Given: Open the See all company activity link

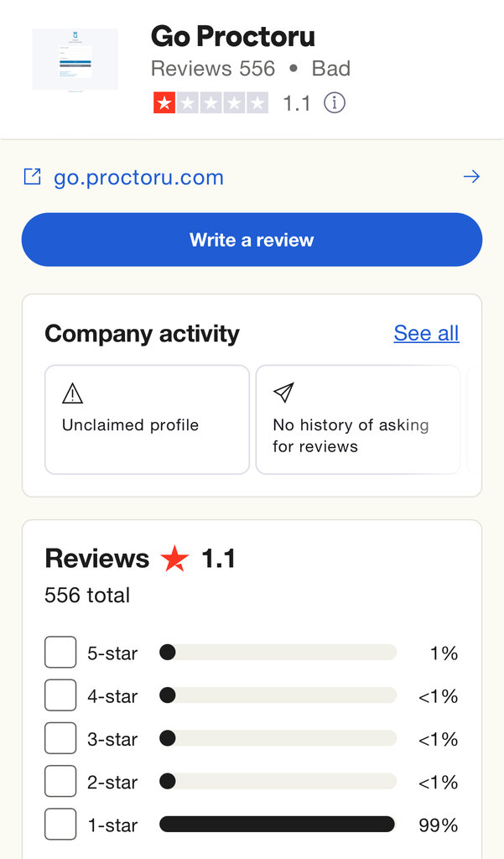Looking at the screenshot, I should pos(426,333).
